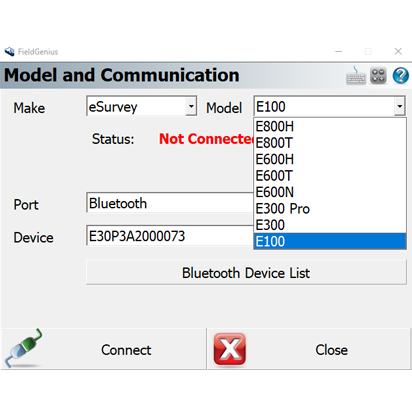Pick E300 Pro from the model list
Viewport: 412px width, 412px height.
(330, 209)
